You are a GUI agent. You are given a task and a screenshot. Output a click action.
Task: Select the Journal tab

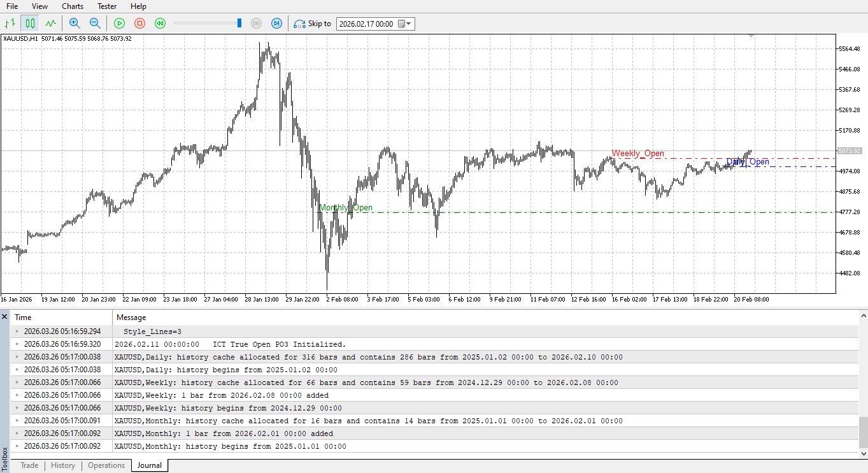(x=150, y=465)
